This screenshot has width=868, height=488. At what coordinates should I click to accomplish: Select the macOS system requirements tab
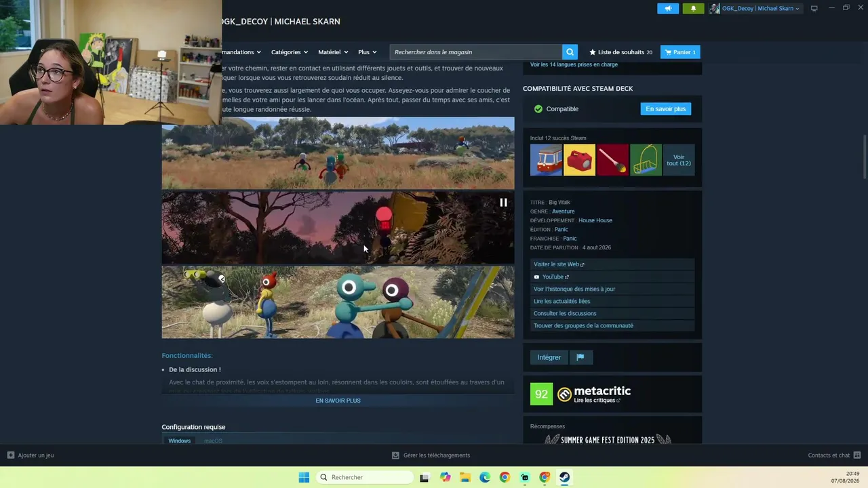(213, 441)
